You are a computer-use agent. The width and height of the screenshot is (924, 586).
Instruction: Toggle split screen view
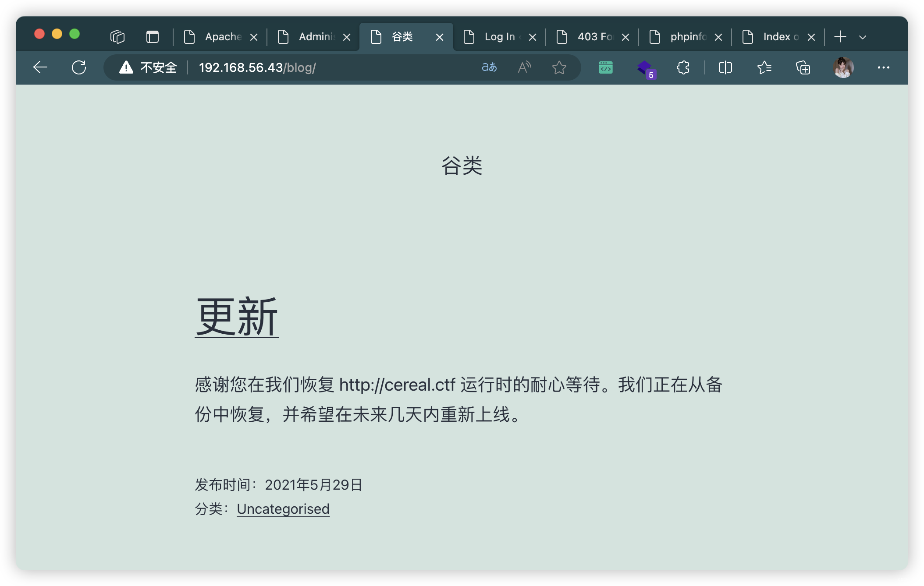click(725, 67)
